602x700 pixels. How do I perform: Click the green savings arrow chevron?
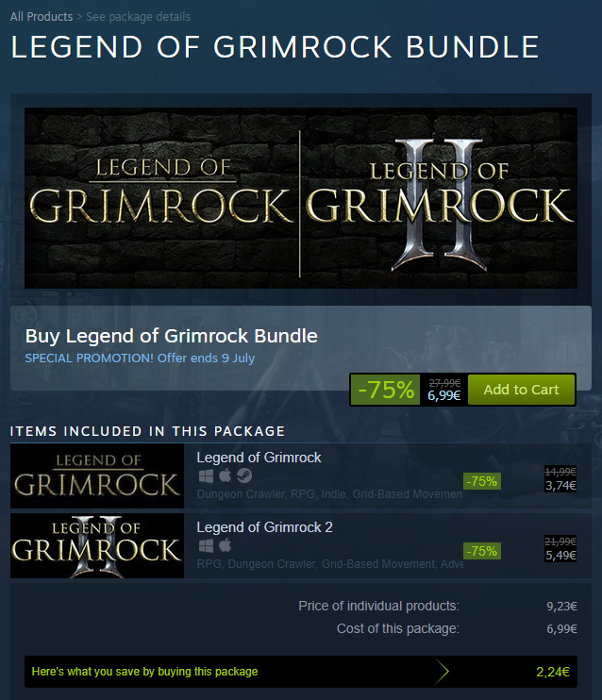tap(442, 672)
